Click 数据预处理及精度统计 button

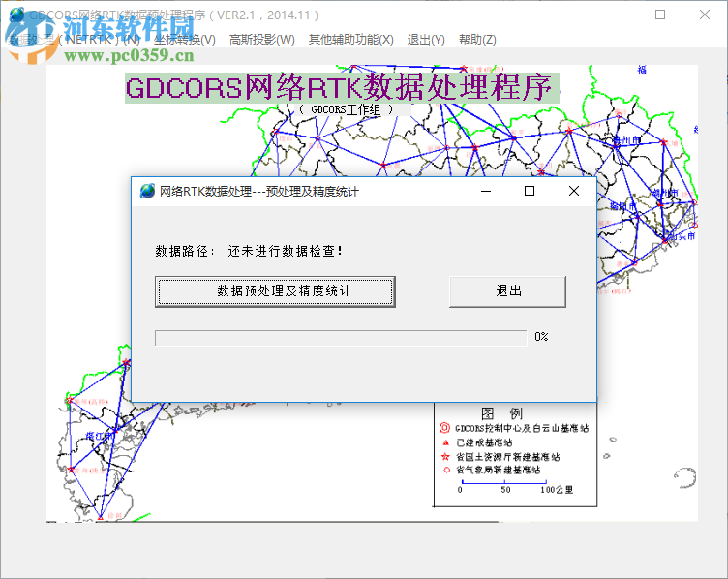coord(275,291)
